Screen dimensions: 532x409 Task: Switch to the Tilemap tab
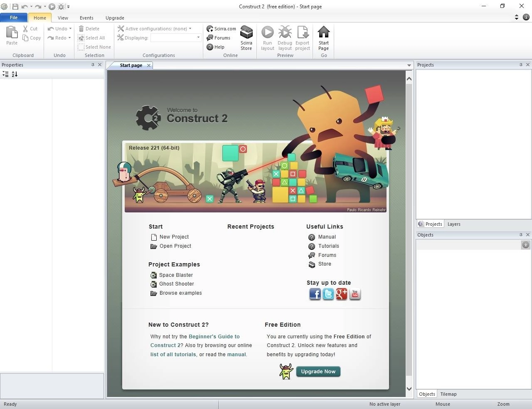[x=448, y=394]
